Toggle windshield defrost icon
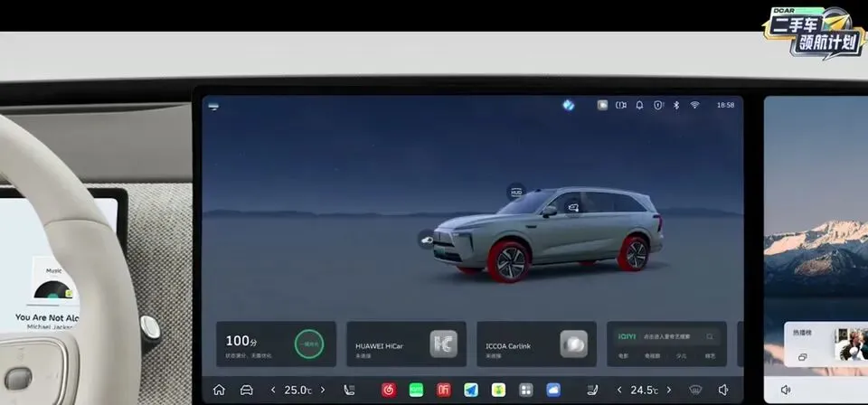The height and width of the screenshot is (405, 868). click(696, 390)
